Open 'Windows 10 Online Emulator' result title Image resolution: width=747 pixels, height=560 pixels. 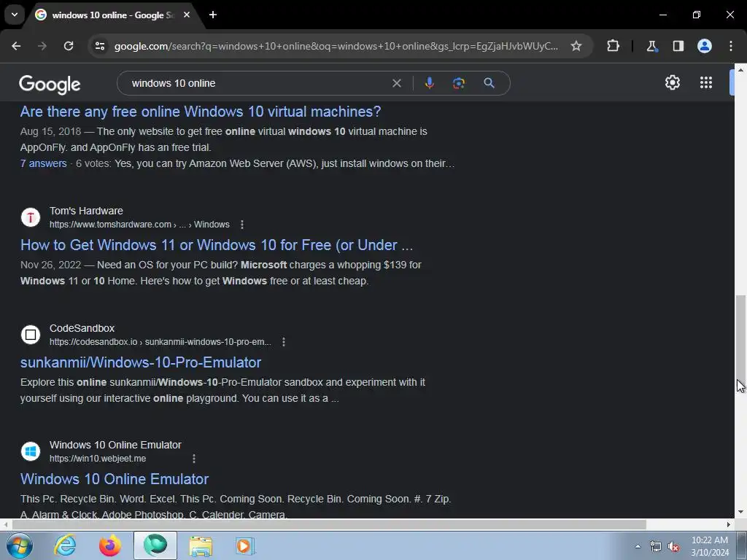tap(115, 479)
